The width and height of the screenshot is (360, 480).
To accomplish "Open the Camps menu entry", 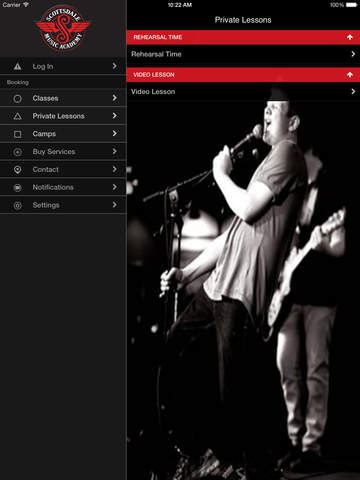I will point(63,134).
